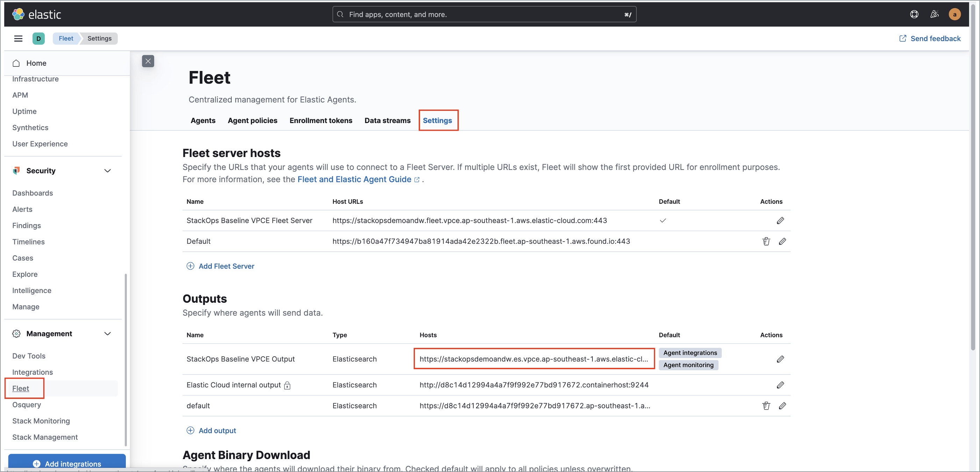The height and width of the screenshot is (472, 980).
Task: Delete the default output
Action: tap(766, 405)
